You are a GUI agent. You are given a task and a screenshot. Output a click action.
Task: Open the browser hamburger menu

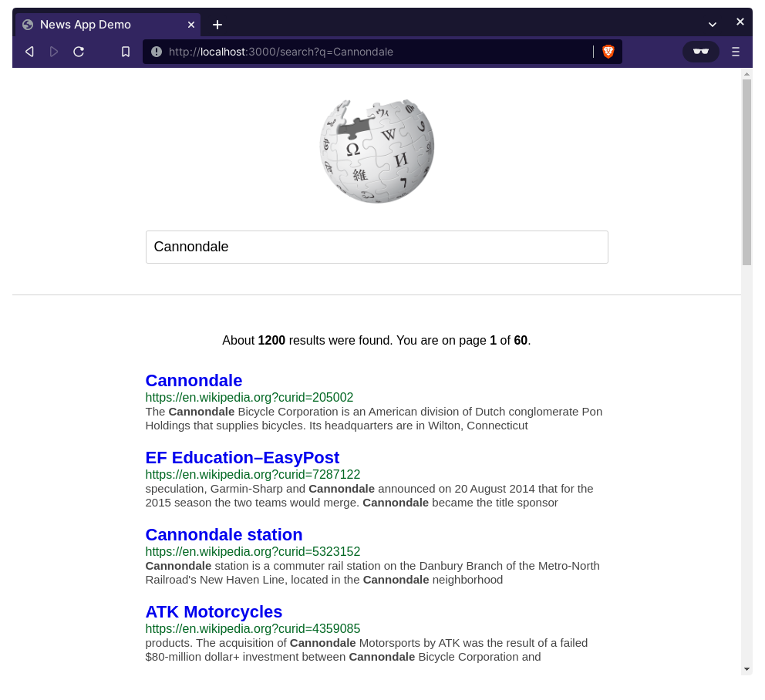pyautogui.click(x=736, y=51)
